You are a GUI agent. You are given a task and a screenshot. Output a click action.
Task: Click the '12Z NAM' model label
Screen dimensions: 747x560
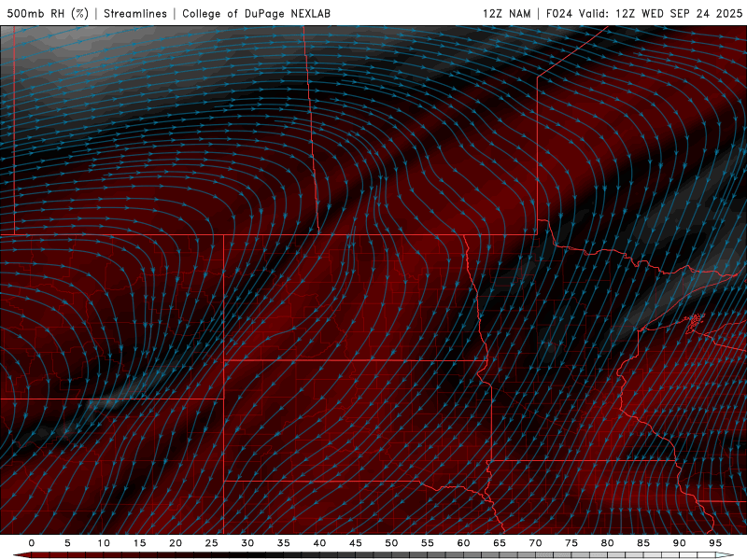pyautogui.click(x=507, y=13)
